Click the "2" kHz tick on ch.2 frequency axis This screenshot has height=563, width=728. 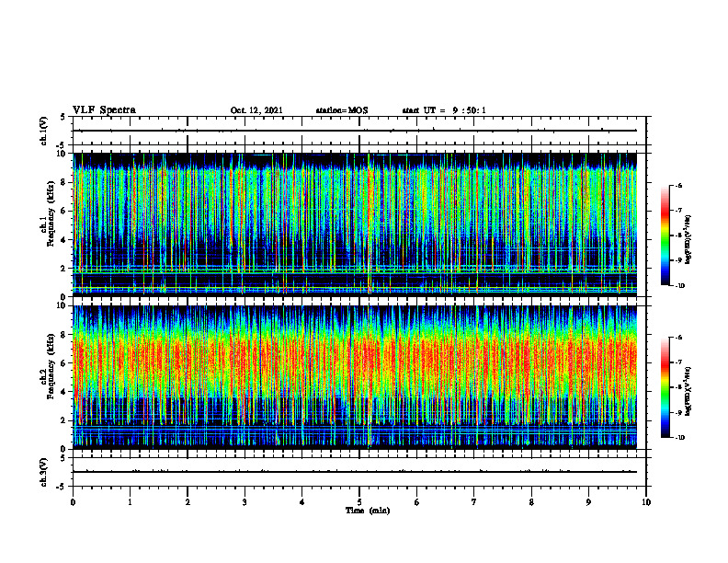coord(64,420)
